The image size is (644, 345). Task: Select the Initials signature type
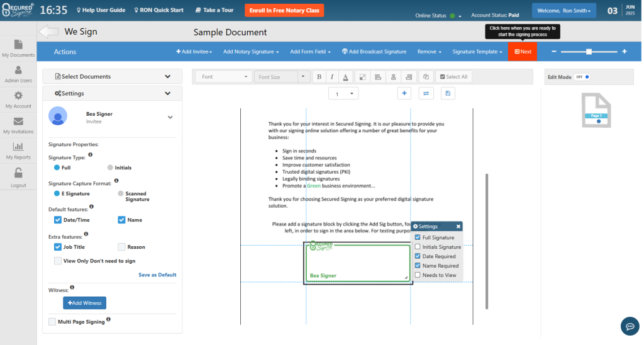tap(110, 168)
